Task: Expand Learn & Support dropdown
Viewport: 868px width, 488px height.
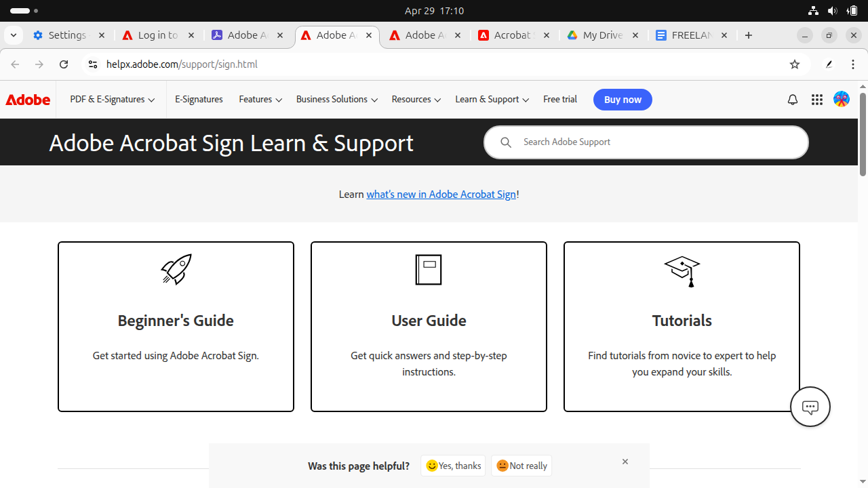Action: 492,100
